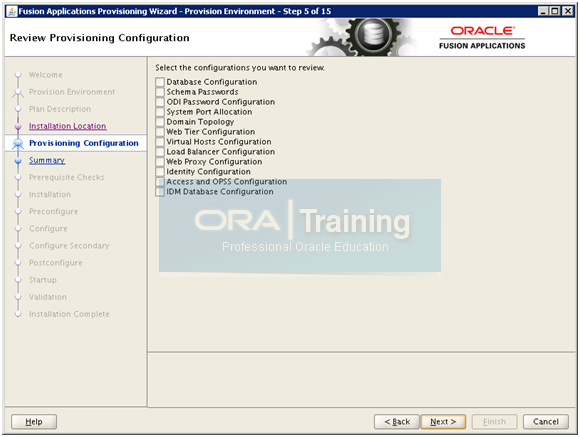Click the Configure Secondary step bullet
The width and height of the screenshot is (580, 437).
click(x=18, y=246)
